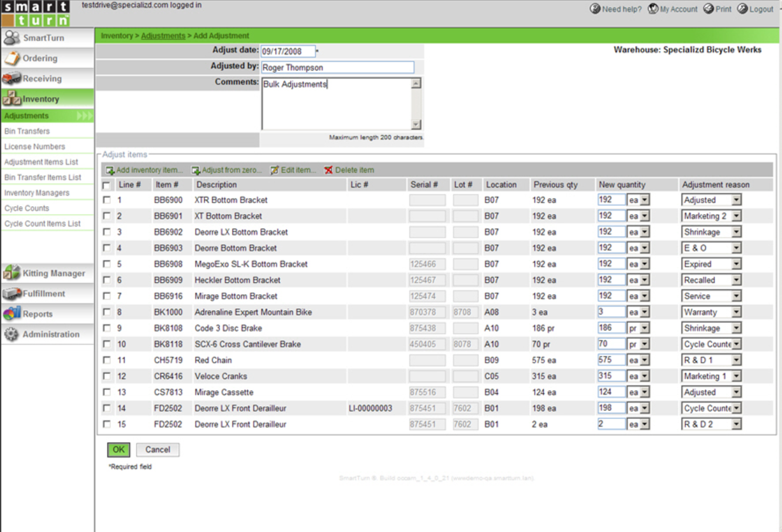The width and height of the screenshot is (782, 532).
Task: Click the Description column header
Action: 217,184
